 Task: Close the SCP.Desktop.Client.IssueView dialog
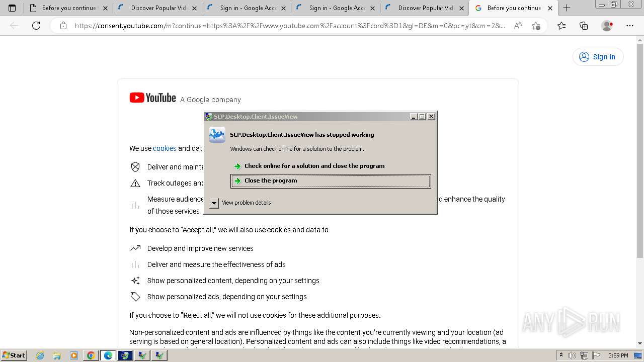coord(431,117)
